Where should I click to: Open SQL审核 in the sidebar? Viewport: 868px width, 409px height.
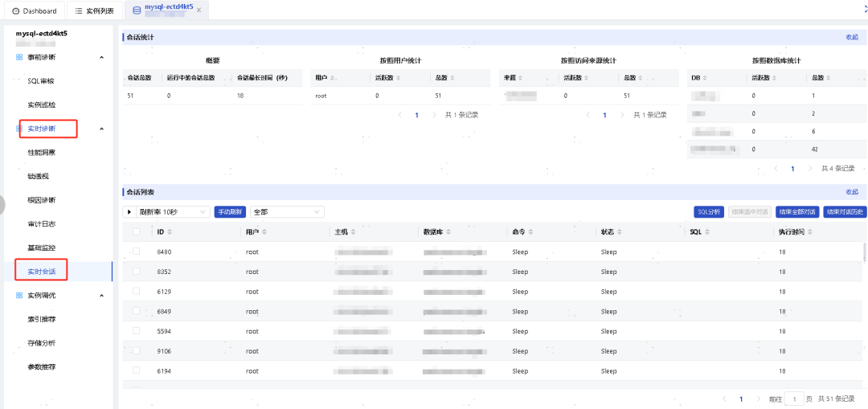(41, 81)
